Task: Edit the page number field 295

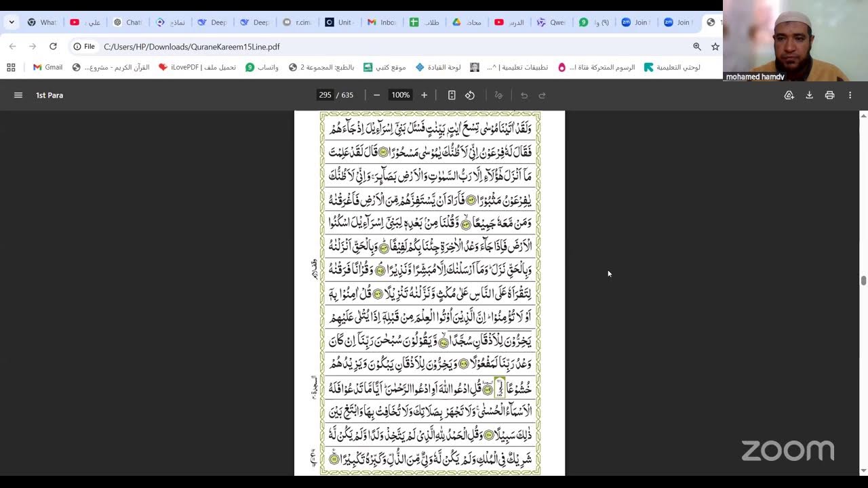Action: pyautogui.click(x=325, y=95)
